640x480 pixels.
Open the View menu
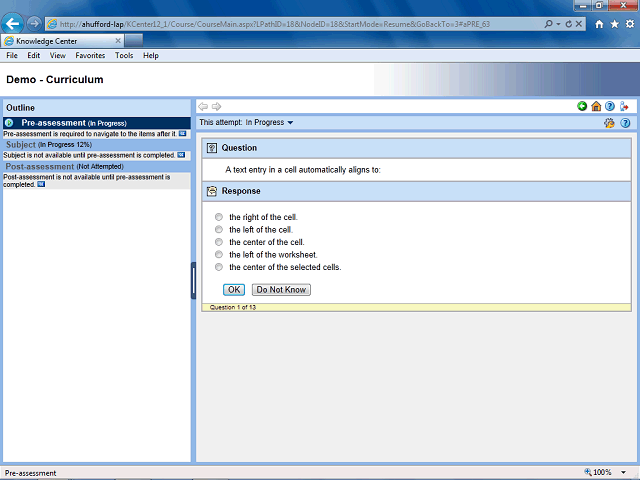[58, 56]
